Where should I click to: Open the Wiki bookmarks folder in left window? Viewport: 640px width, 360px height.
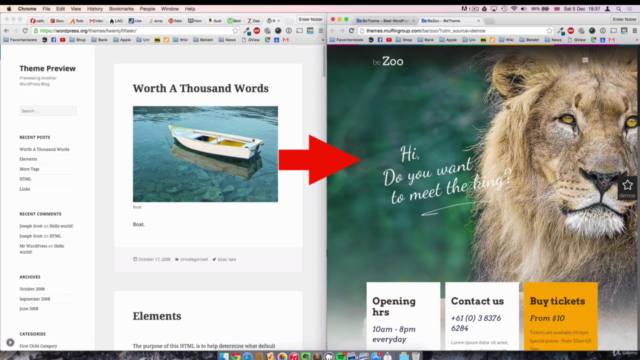coord(180,40)
